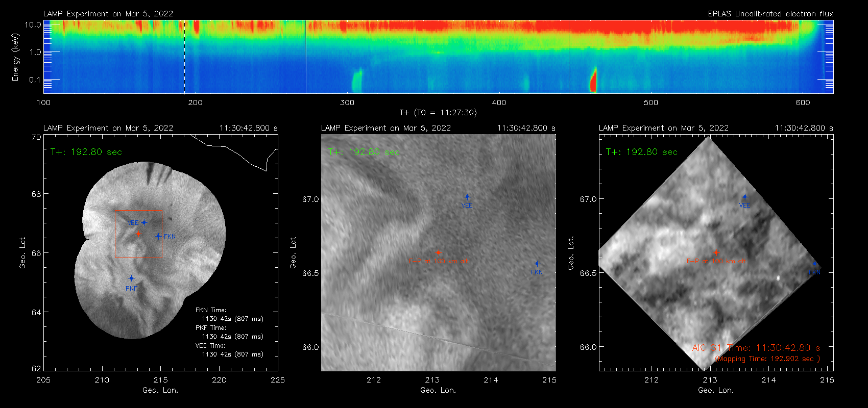The height and width of the screenshot is (408, 868).
Task: Click the blue FKN marker in the middle panel
Action: tap(537, 264)
